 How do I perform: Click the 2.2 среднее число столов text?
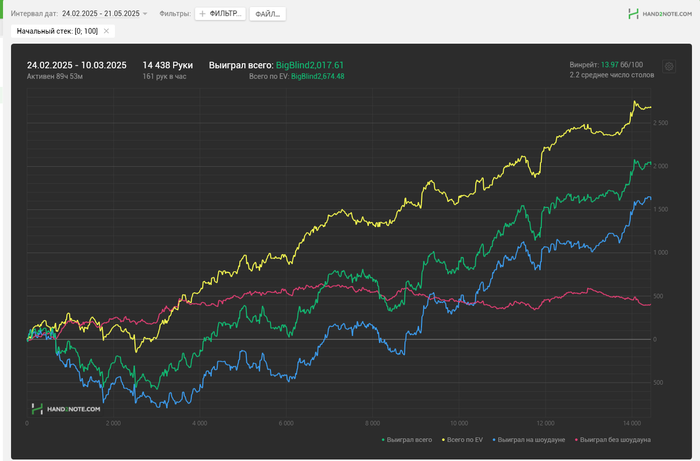(612, 75)
